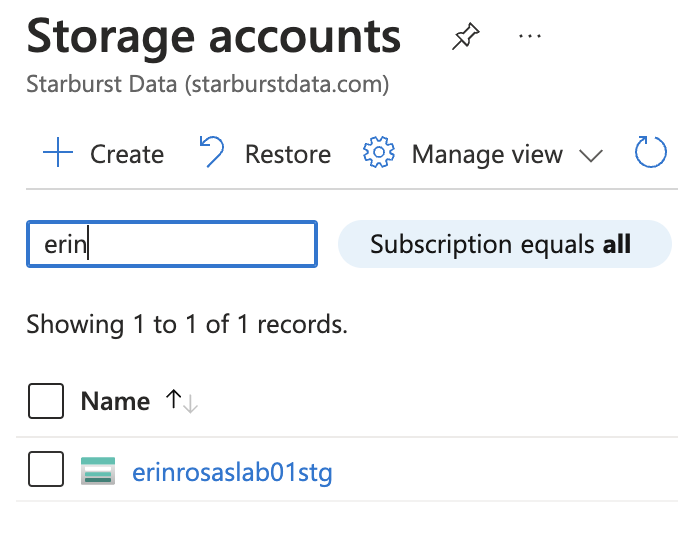
Task: Open the more options ellipsis menu
Action: pyautogui.click(x=530, y=36)
